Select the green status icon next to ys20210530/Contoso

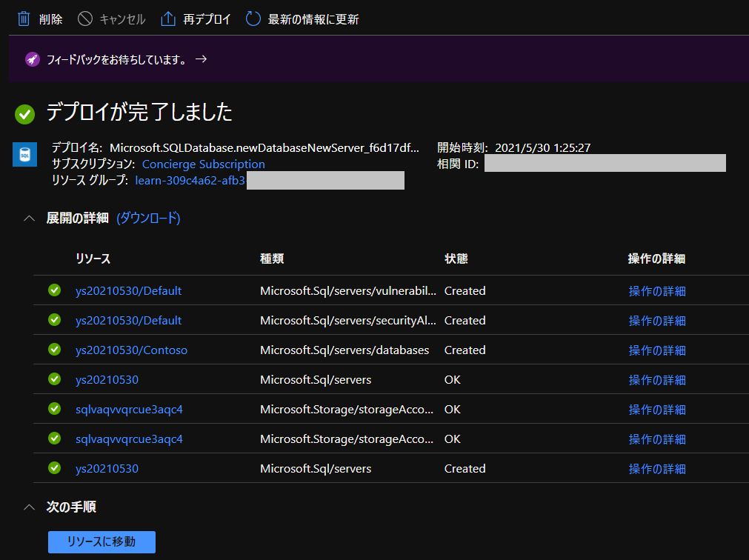pyautogui.click(x=54, y=350)
